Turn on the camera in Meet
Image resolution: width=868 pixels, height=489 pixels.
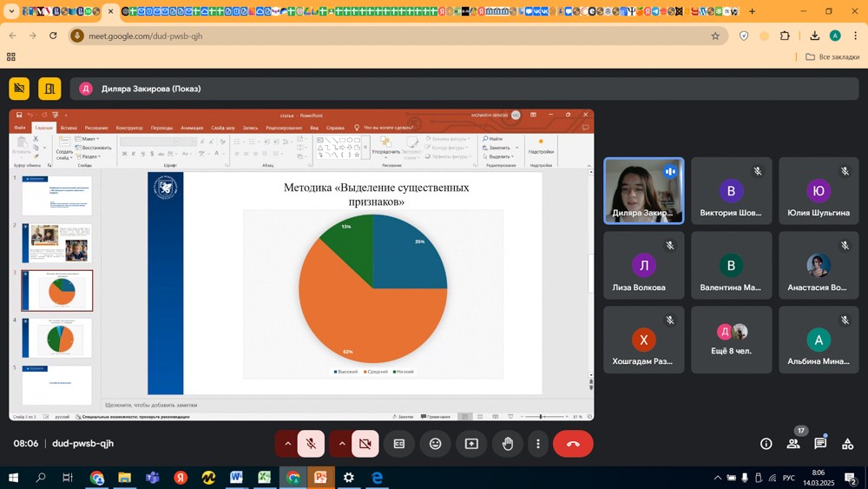click(365, 444)
